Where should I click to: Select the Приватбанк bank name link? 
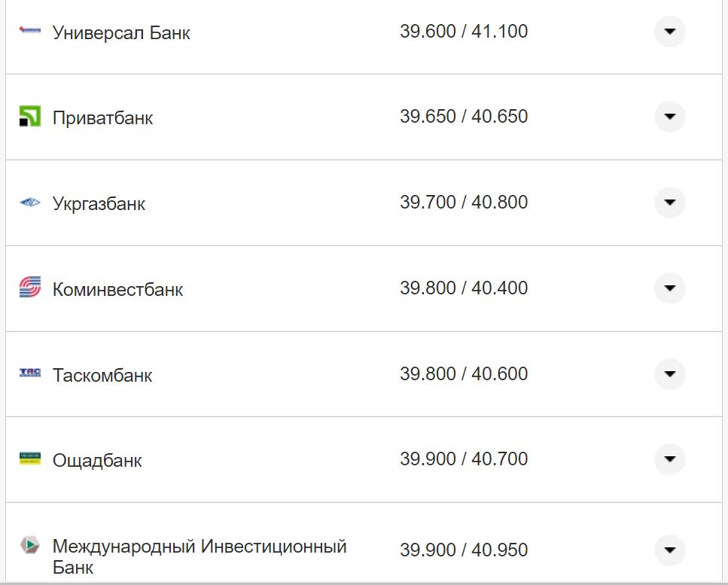tap(102, 117)
